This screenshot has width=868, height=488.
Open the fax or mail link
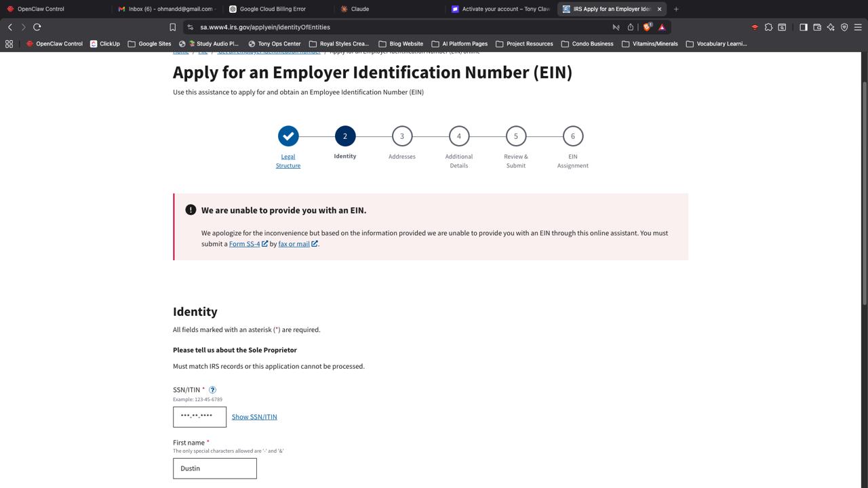pos(294,244)
